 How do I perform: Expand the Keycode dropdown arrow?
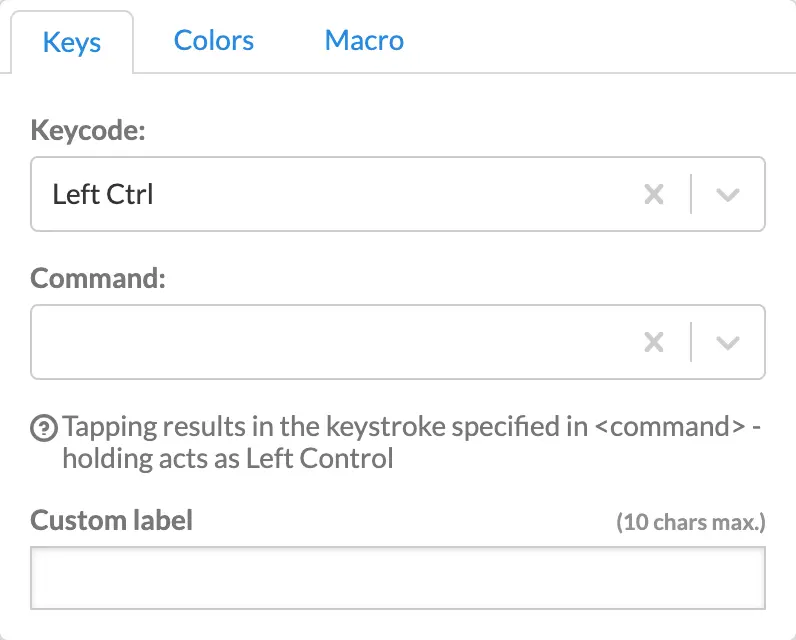tap(728, 194)
